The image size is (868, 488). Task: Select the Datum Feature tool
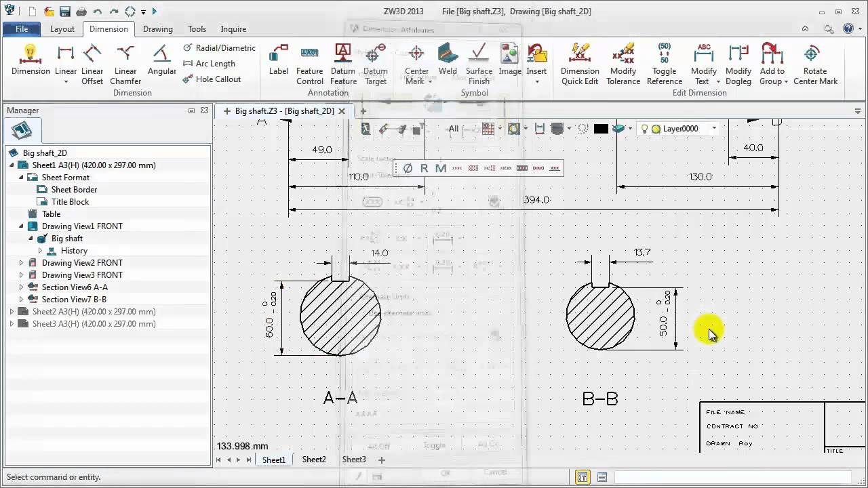tap(343, 65)
